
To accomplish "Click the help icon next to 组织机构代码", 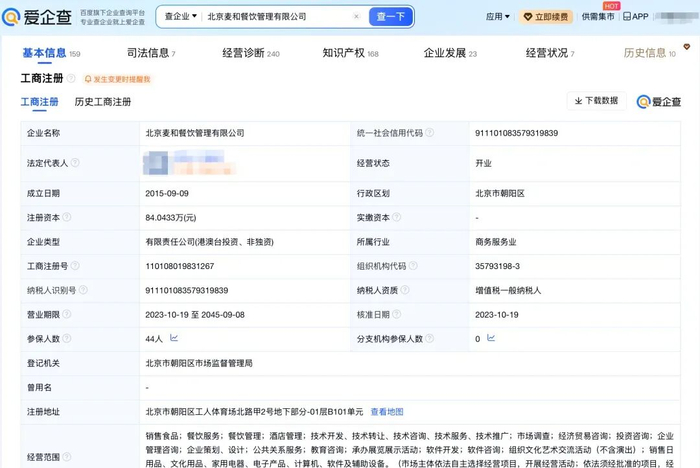I will pos(413,266).
